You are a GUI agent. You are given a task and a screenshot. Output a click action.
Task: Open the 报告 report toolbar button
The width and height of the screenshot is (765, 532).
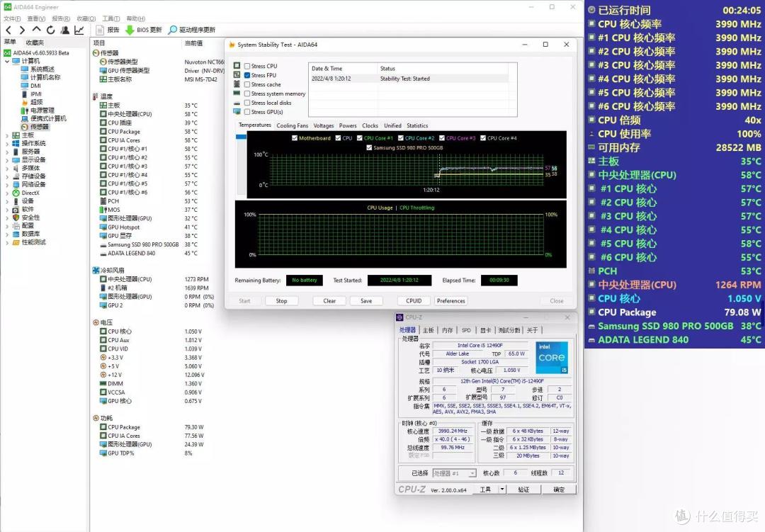[x=108, y=30]
